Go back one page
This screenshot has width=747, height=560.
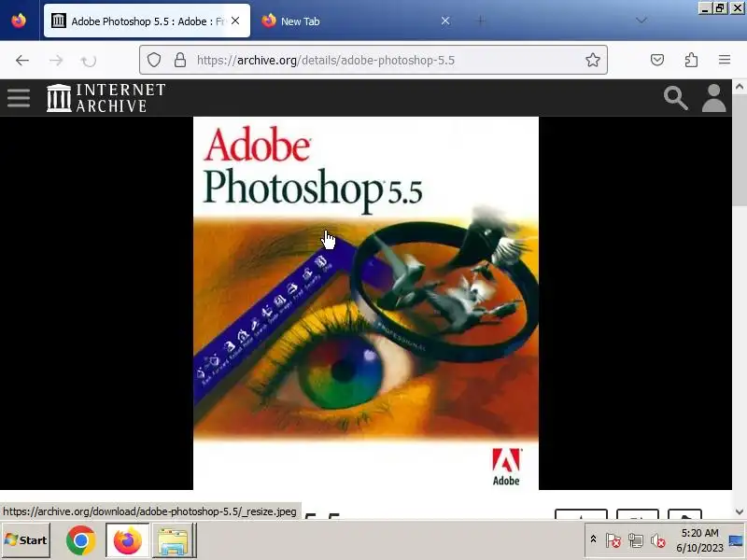(x=21, y=60)
